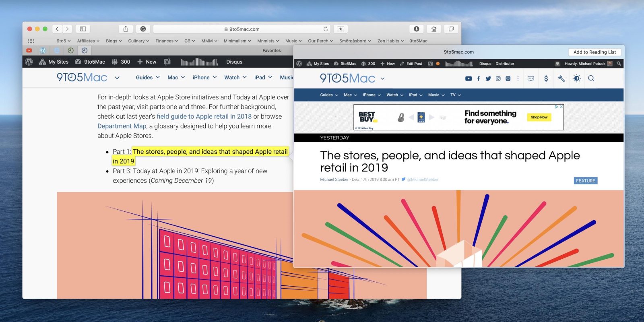
Task: Expand the Zen Habits bookmarks folder
Action: pos(390,41)
